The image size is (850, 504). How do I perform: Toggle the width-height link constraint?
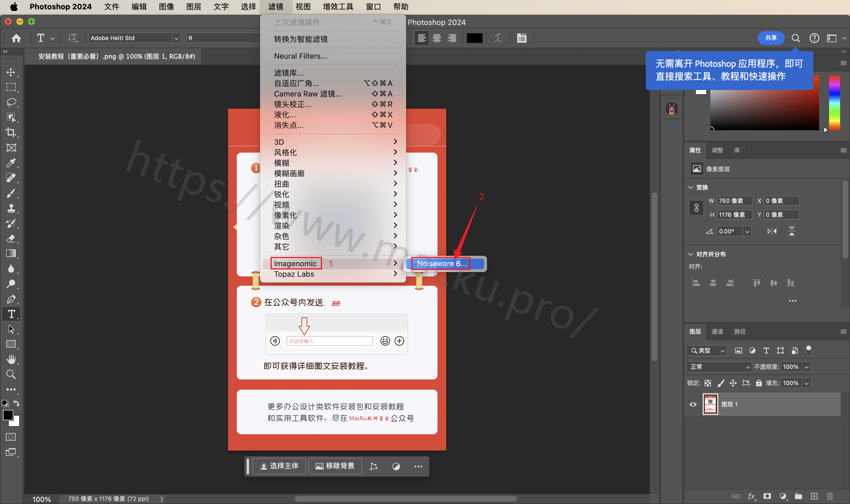click(x=696, y=208)
